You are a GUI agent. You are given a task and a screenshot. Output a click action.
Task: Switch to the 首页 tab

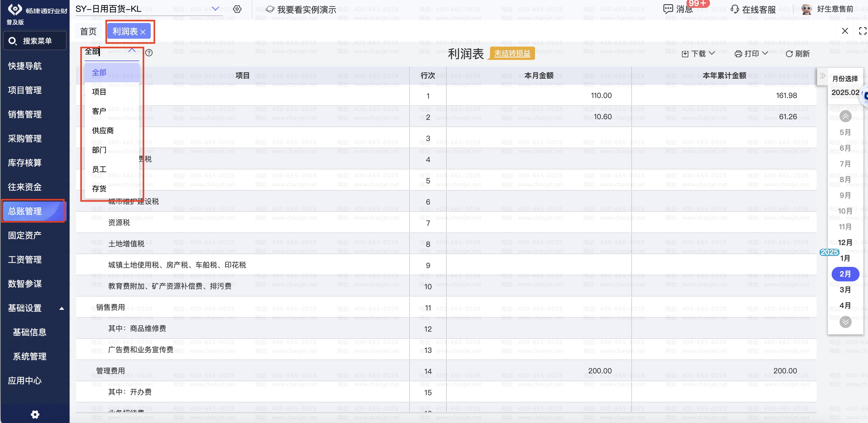(x=88, y=32)
